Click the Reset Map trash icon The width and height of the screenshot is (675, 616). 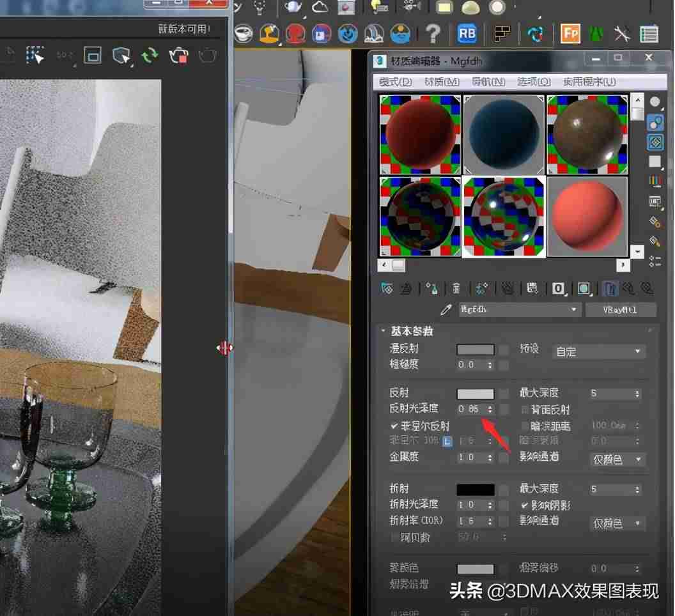(456, 288)
